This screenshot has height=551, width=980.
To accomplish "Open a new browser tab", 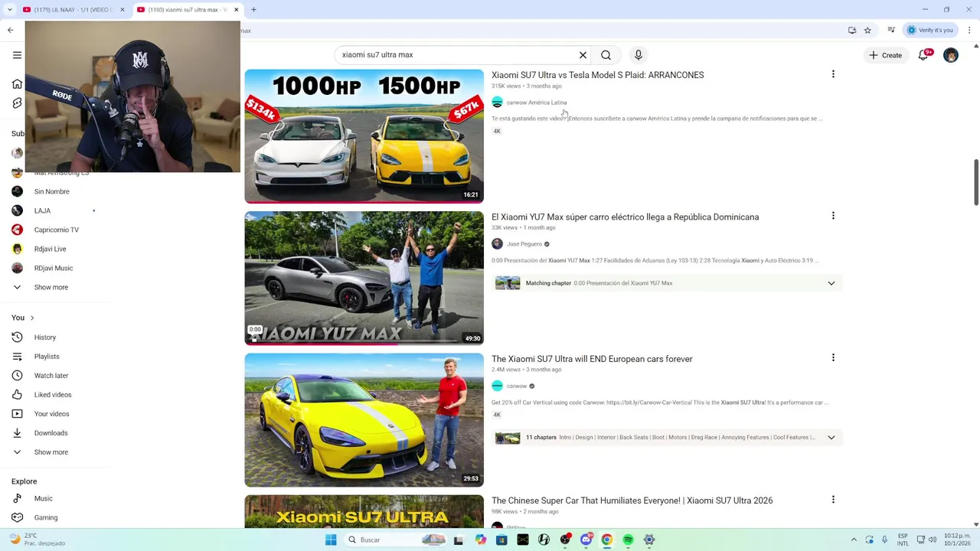I will click(253, 9).
